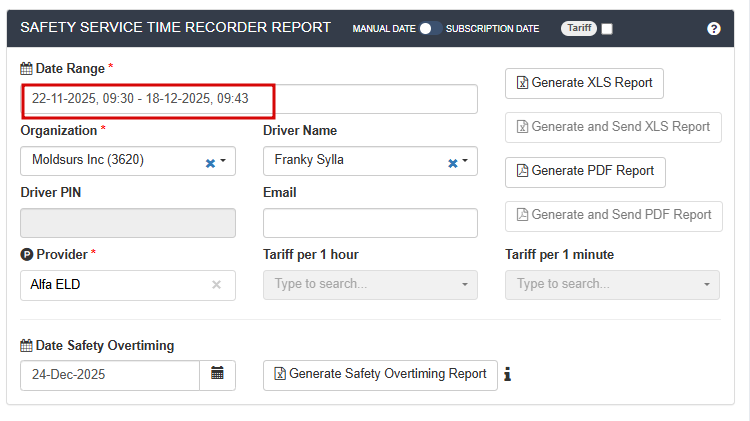Click Generate XLS Report button
The image size is (750, 421).
pyautogui.click(x=584, y=83)
